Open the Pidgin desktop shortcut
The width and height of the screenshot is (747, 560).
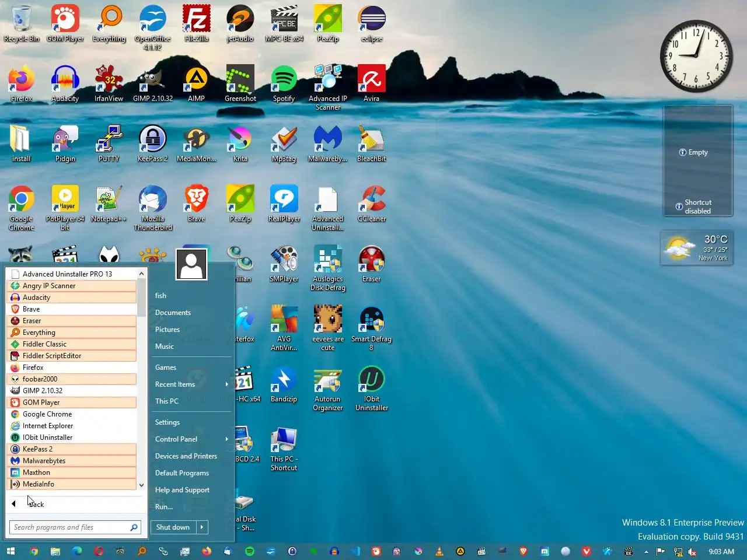coord(65,143)
